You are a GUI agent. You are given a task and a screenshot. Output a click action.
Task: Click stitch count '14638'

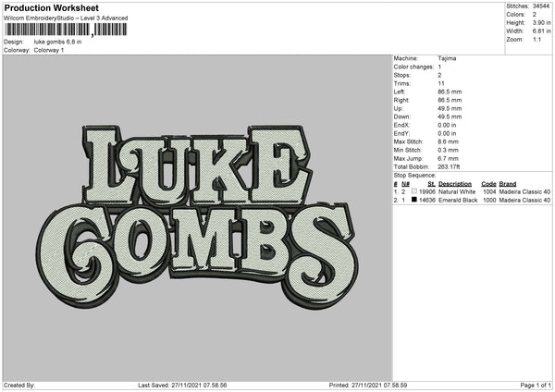click(426, 201)
